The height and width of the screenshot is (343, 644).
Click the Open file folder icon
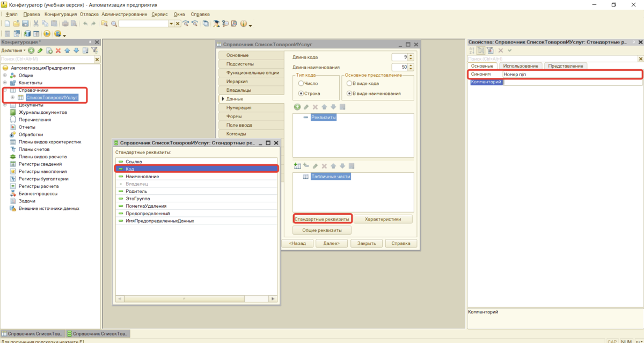[17, 24]
